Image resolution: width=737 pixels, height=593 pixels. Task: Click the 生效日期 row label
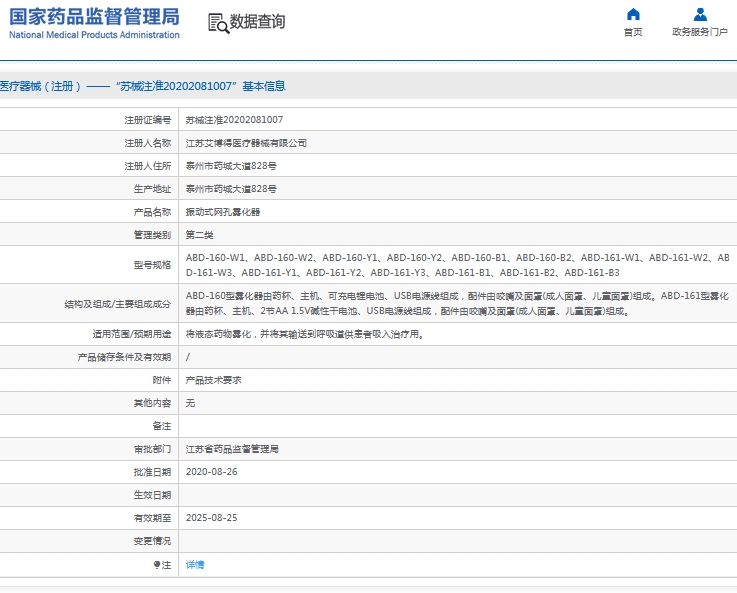click(152, 495)
